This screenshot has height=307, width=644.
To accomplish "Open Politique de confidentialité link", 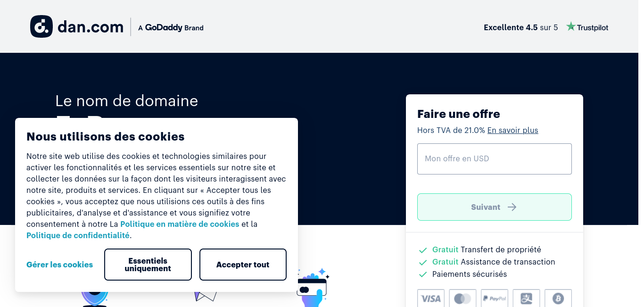I will [78, 235].
